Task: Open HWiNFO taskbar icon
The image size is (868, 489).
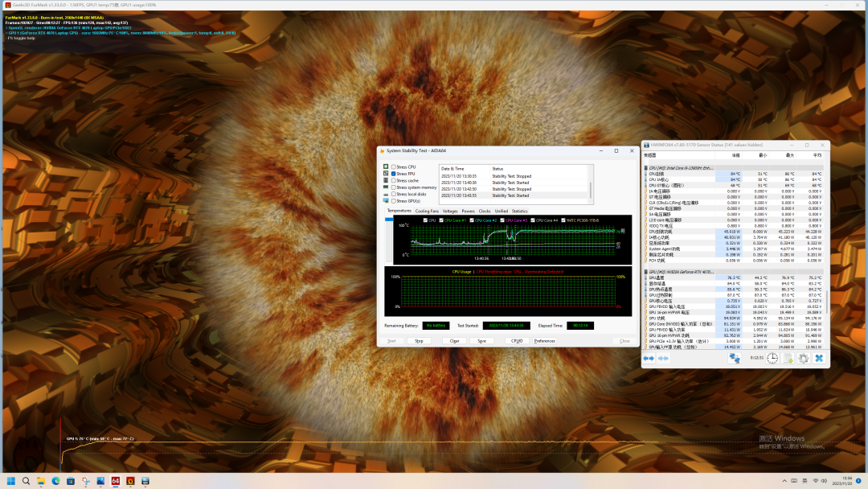Action: [x=145, y=481]
